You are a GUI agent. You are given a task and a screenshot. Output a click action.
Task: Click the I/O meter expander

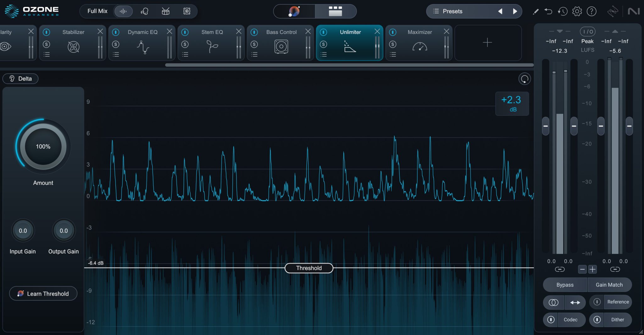(x=588, y=31)
